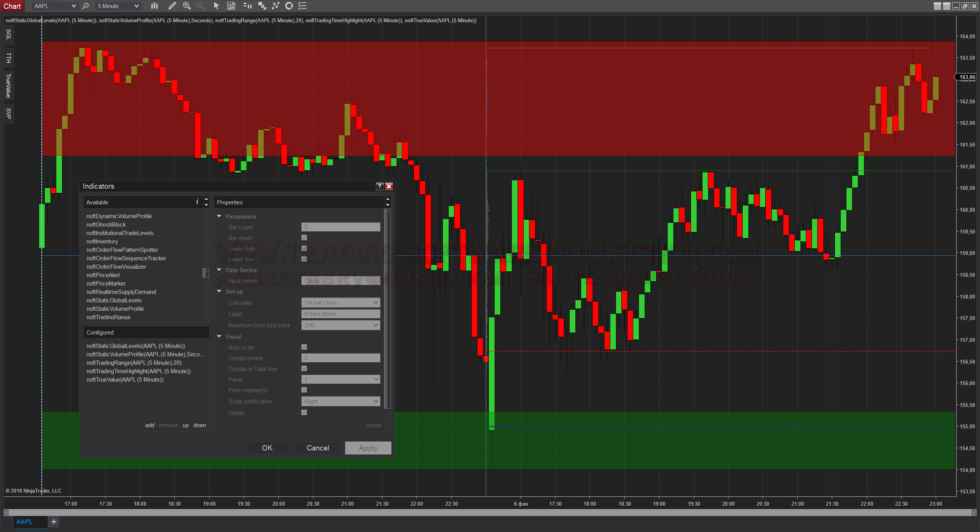The image size is (980, 532).
Task: Click the add link under Configured
Action: click(x=150, y=425)
